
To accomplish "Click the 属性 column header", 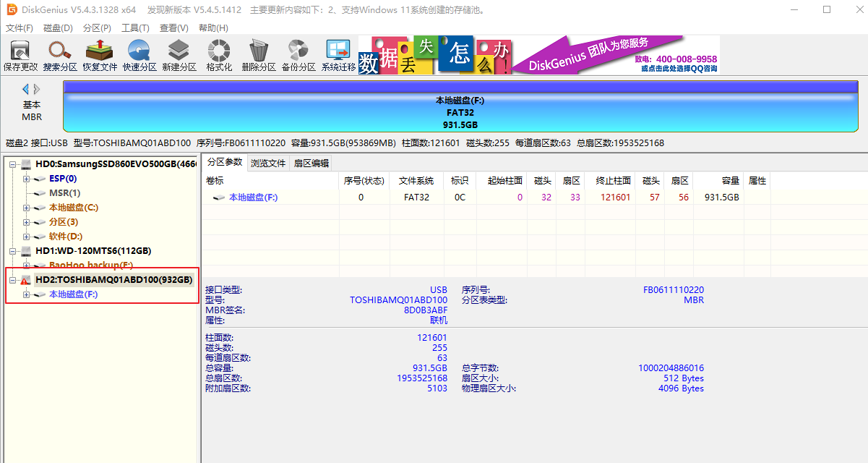I will click(757, 181).
